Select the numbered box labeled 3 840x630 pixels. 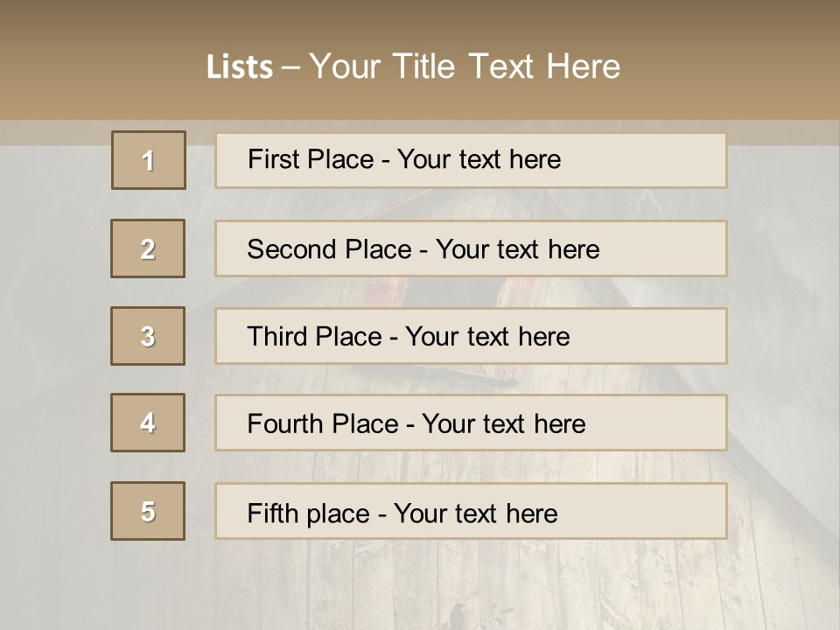[x=148, y=336]
